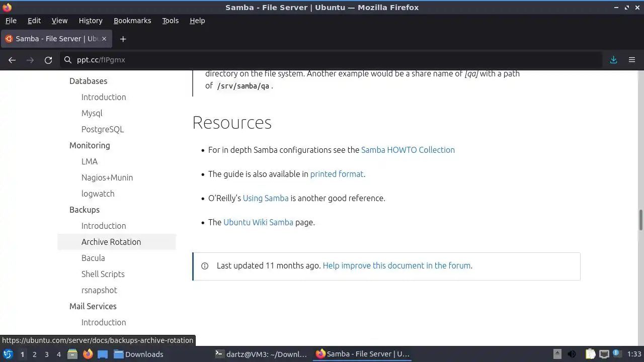Switch to workspace 3
Image resolution: width=644 pixels, height=362 pixels.
46,354
